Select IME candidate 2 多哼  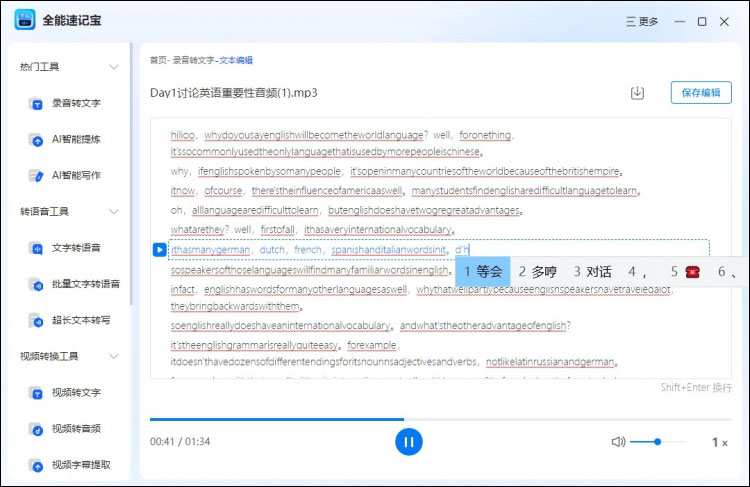coord(538,272)
